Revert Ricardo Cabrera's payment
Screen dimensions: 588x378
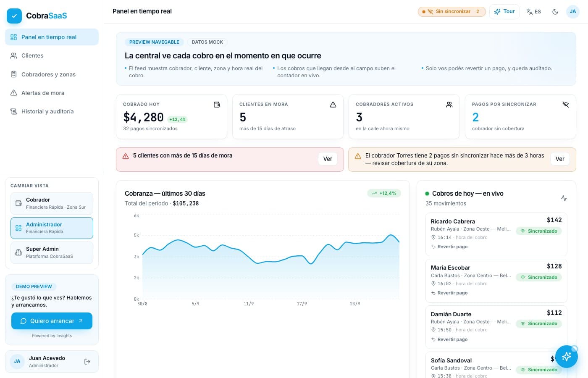(x=449, y=247)
